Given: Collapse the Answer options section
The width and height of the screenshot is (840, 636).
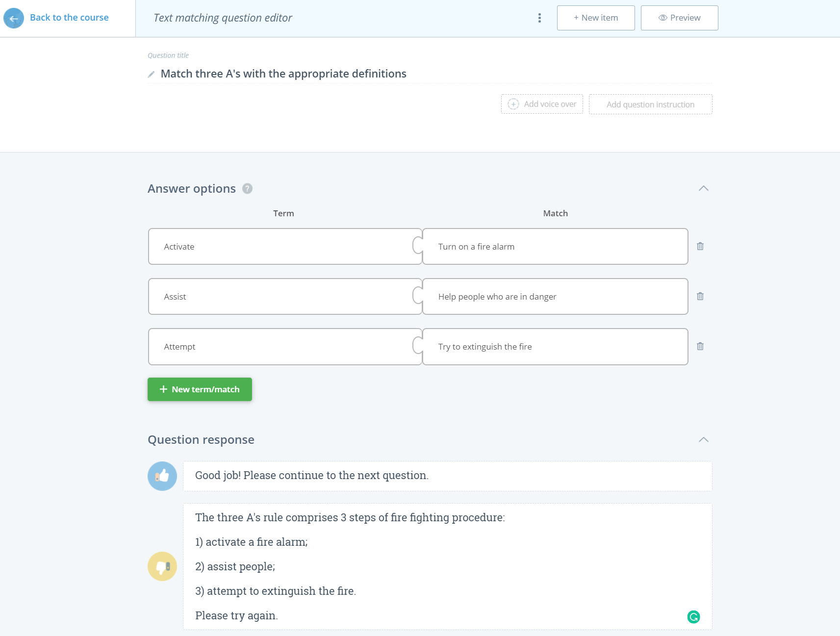Looking at the screenshot, I should point(704,188).
